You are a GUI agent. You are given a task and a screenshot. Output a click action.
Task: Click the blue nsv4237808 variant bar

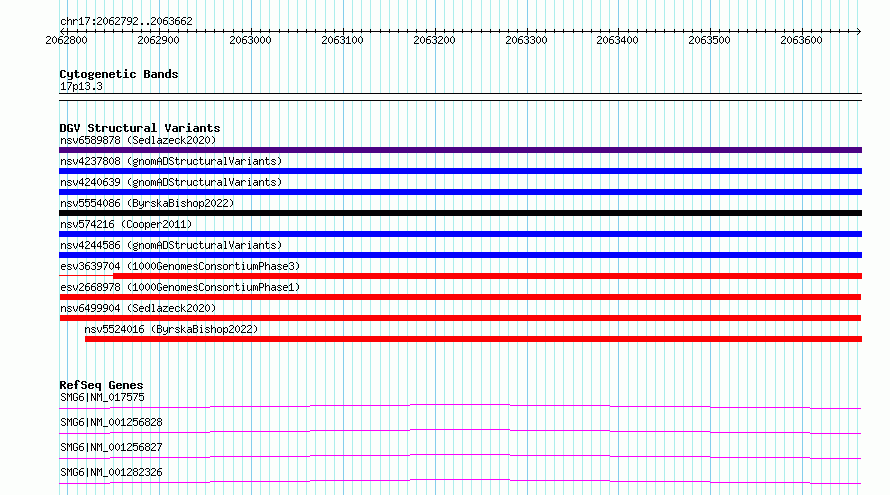(x=460, y=171)
